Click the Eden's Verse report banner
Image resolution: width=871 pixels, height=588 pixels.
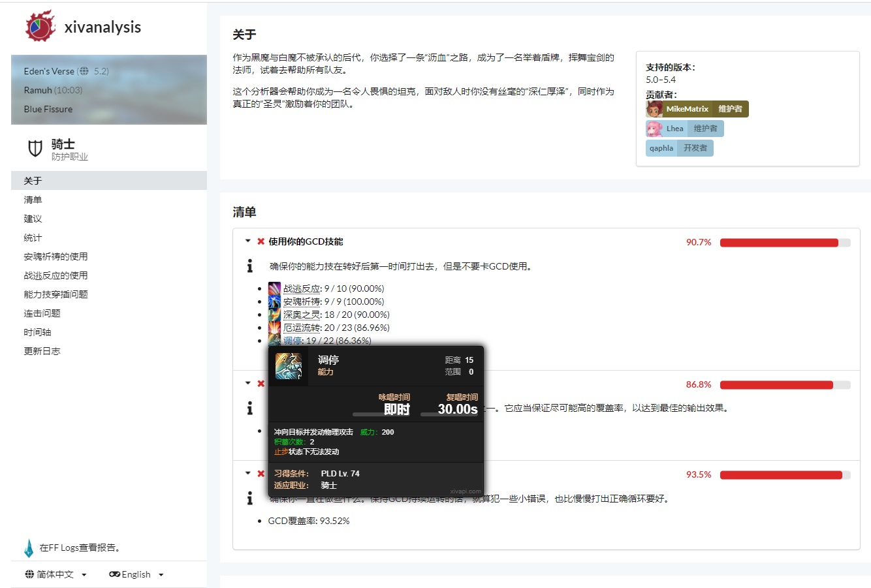(108, 89)
